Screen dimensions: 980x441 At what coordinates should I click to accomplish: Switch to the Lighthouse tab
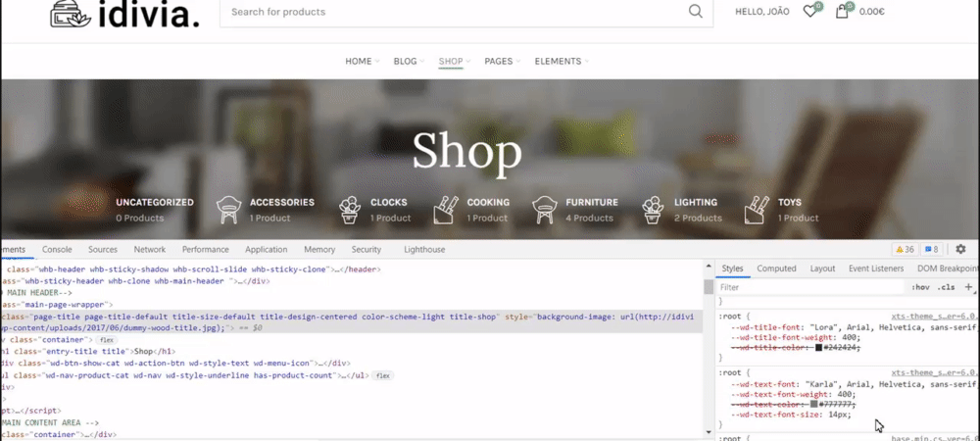click(x=424, y=249)
